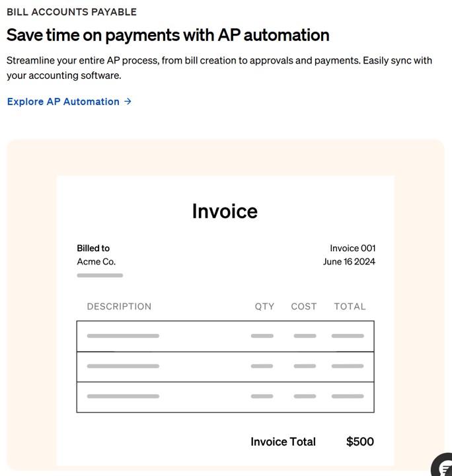This screenshot has width=452, height=476.
Task: Click the 'Streamline your entire AP process' paragraph
Action: [x=219, y=67]
